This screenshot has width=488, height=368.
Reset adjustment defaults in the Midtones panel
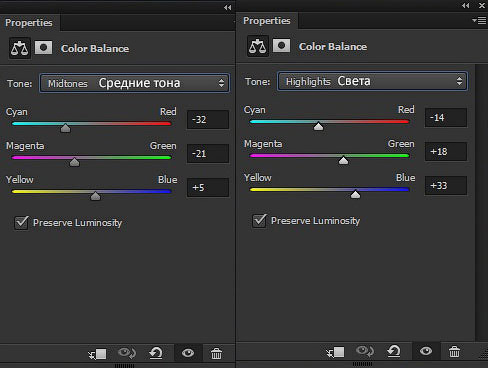(x=156, y=353)
